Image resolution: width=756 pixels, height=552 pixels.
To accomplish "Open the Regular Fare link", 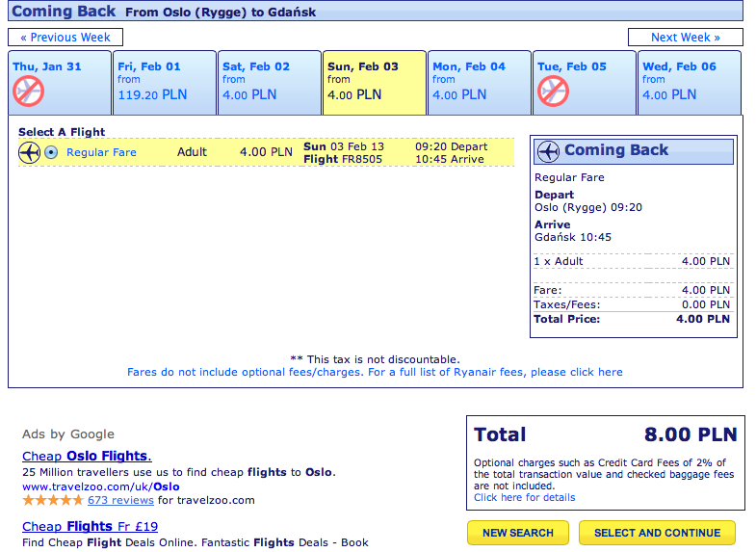I will [x=101, y=152].
